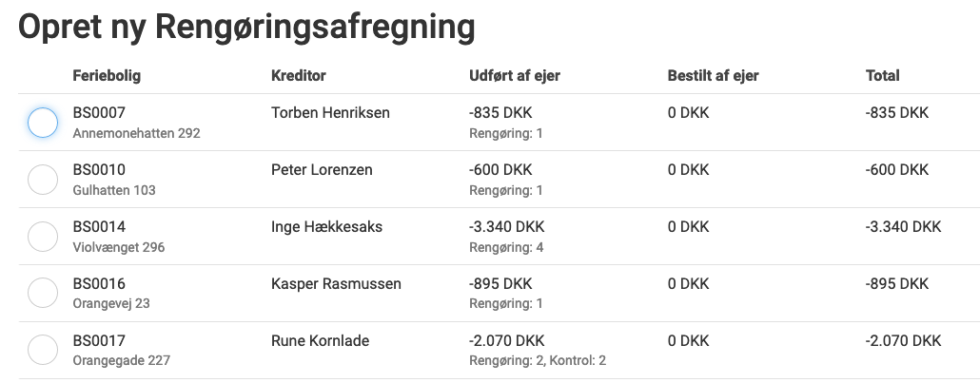
Task: Click the Rengøring: 2, Kontrol: 2 detail text
Action: tap(538, 360)
